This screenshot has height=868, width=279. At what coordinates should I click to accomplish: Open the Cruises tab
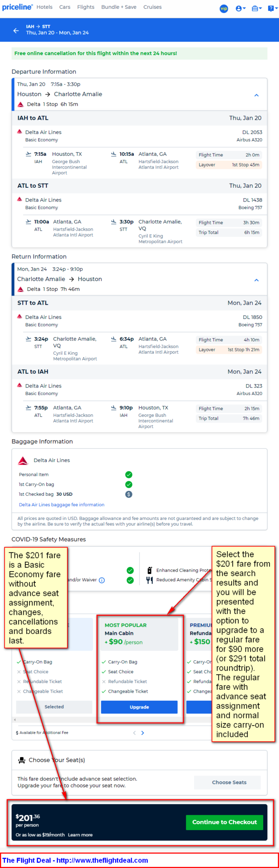tap(152, 7)
